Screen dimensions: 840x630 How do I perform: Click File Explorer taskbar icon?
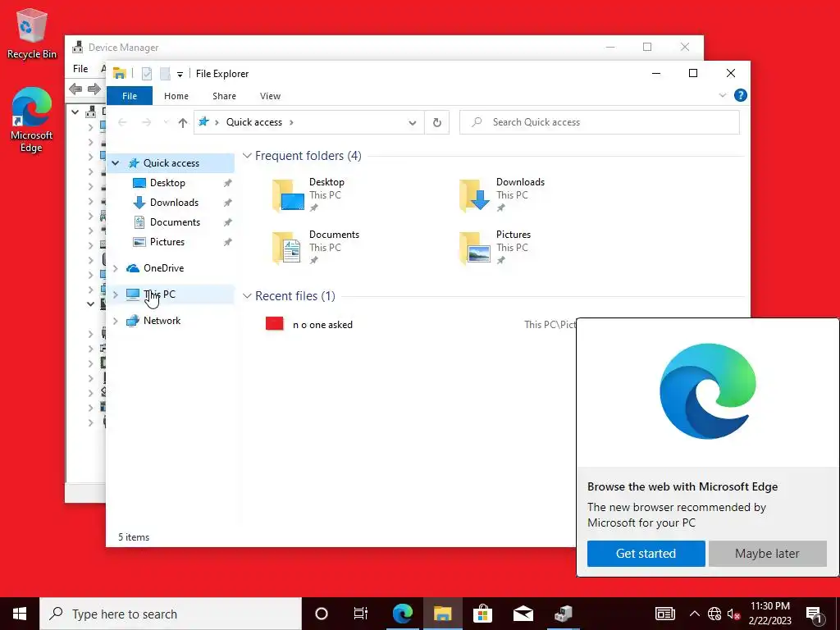point(442,614)
